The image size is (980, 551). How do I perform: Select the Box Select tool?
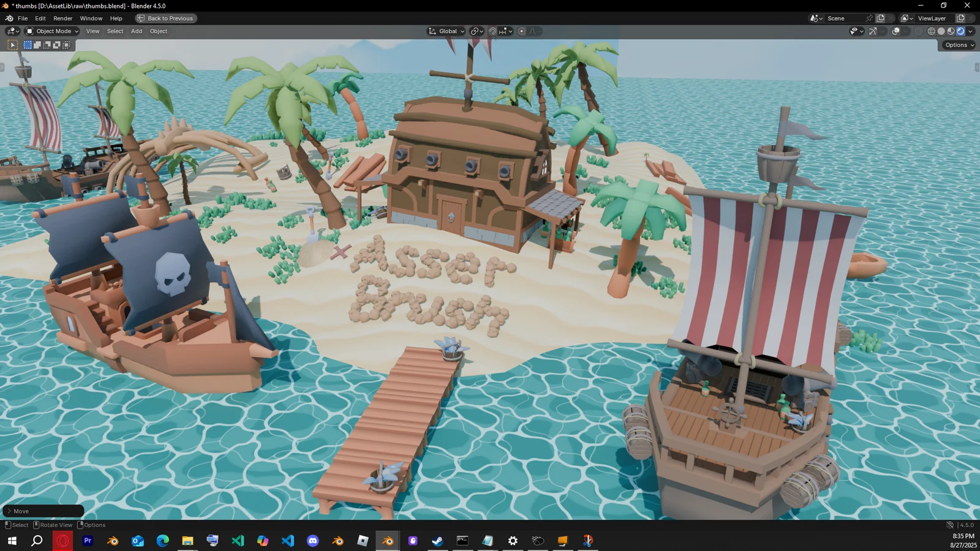click(x=27, y=44)
